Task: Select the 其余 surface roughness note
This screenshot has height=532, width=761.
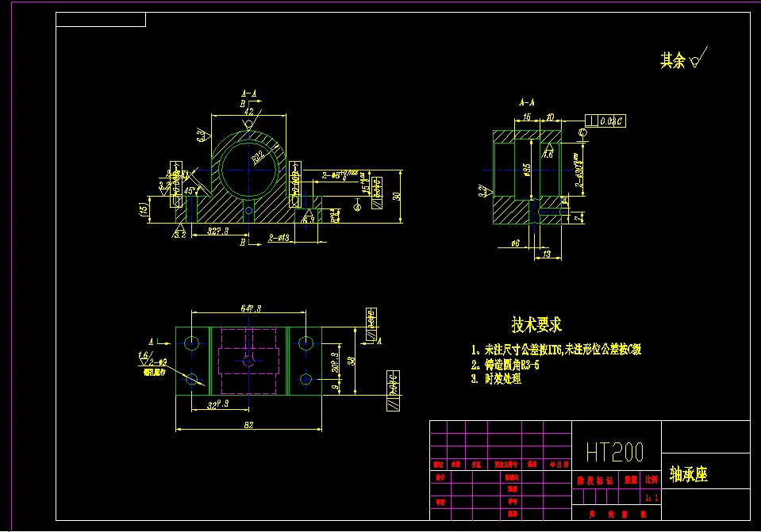Action: [684, 59]
